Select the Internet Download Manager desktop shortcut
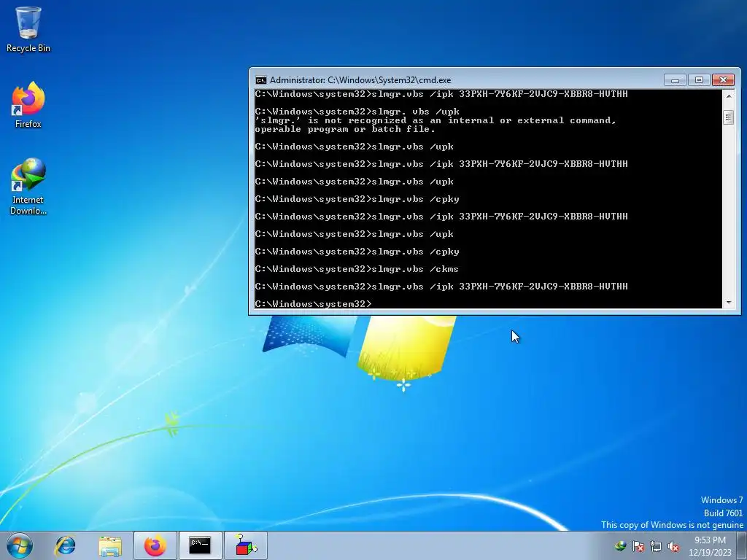 (28, 186)
